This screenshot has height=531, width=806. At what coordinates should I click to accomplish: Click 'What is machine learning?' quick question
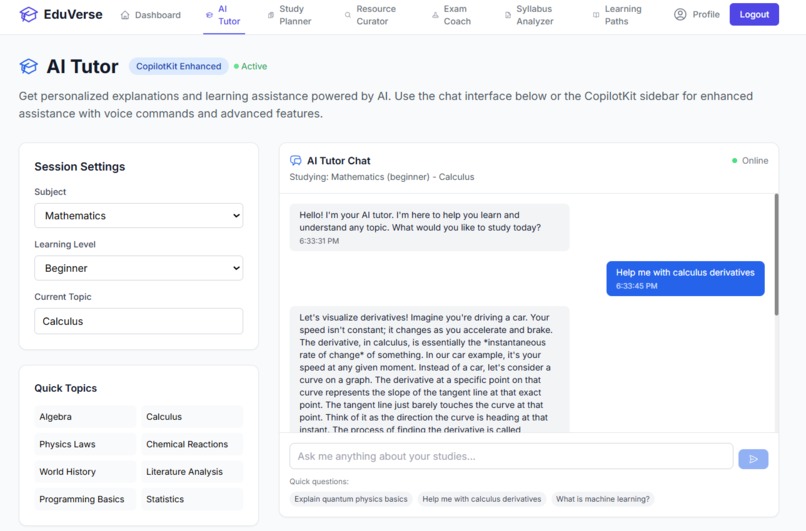[602, 499]
